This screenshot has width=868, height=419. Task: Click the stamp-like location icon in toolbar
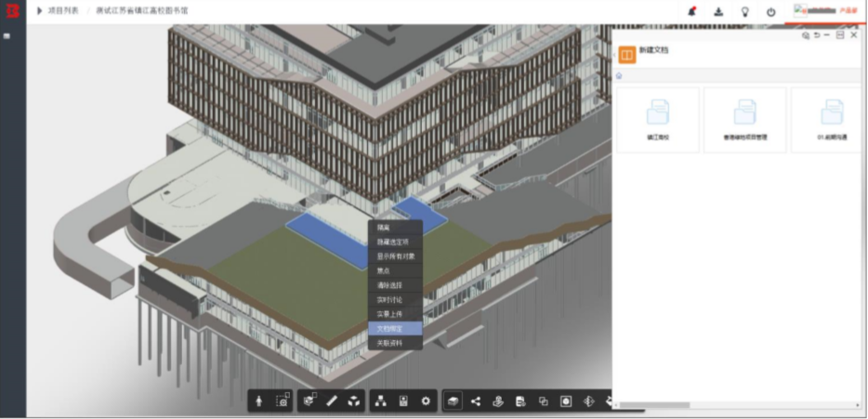498,401
